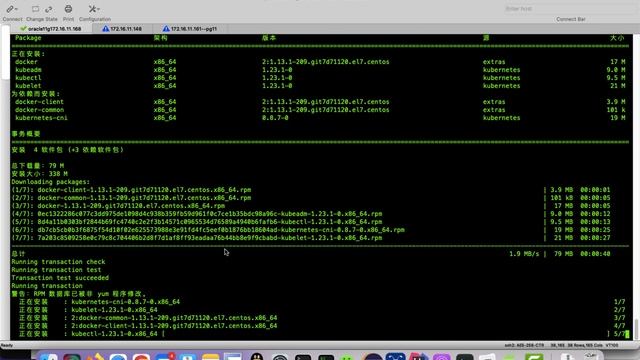Click the 1.9 MB/s total speed value
The image size is (640, 360).
pos(524,254)
